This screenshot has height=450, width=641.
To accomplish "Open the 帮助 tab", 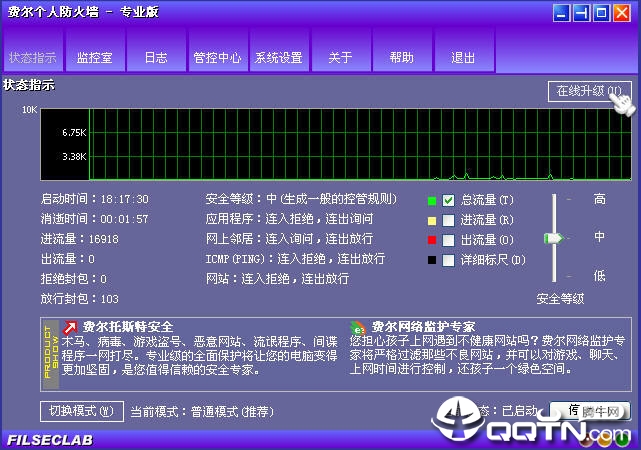I will tap(402, 50).
